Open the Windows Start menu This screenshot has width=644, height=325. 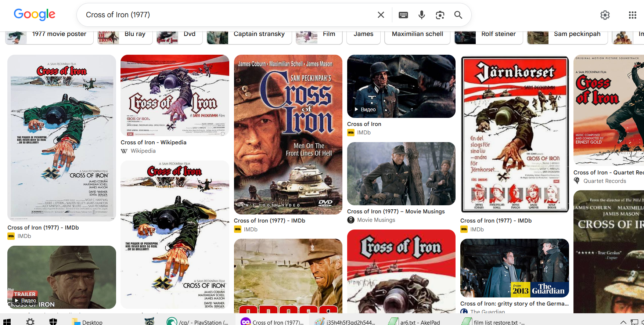tap(7, 322)
